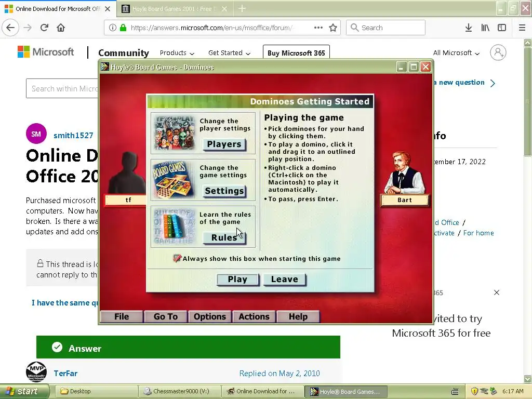Go to Firefox home page icon
Screen dimensions: 532x399
[61, 28]
